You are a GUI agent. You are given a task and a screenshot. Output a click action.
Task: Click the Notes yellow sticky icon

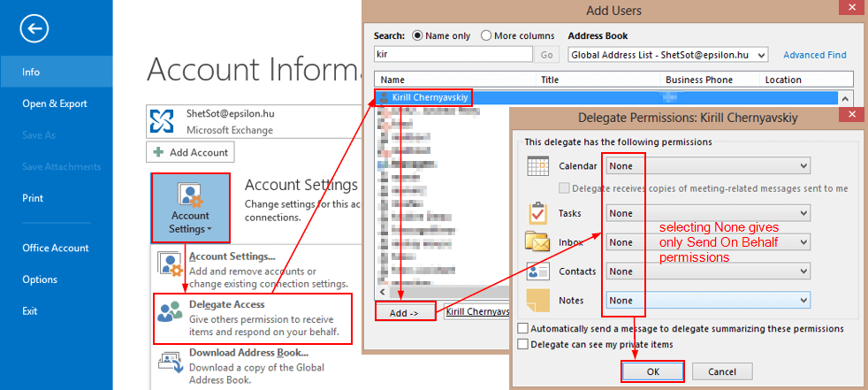point(537,301)
